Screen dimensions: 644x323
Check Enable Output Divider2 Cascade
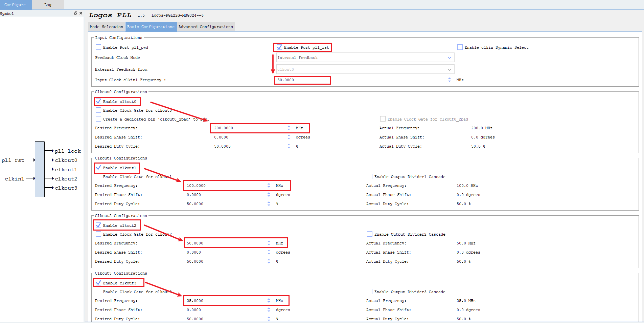pos(370,234)
